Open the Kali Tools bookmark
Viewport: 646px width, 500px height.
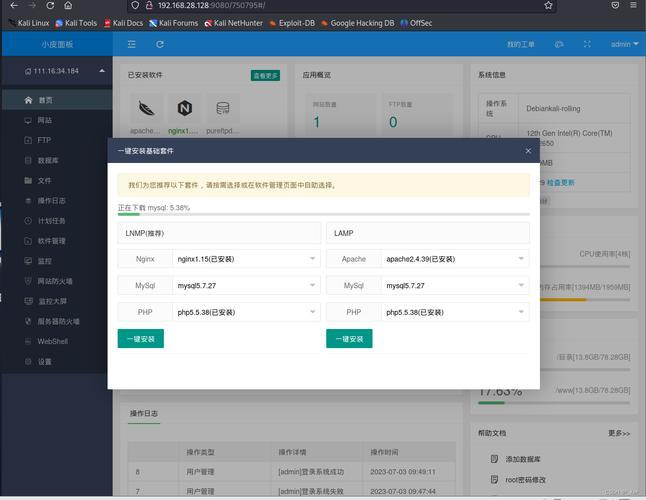[76, 23]
